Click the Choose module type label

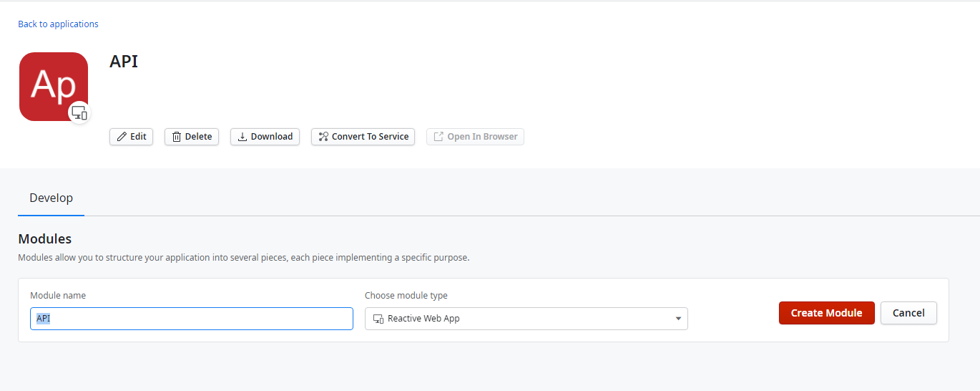pyautogui.click(x=406, y=296)
